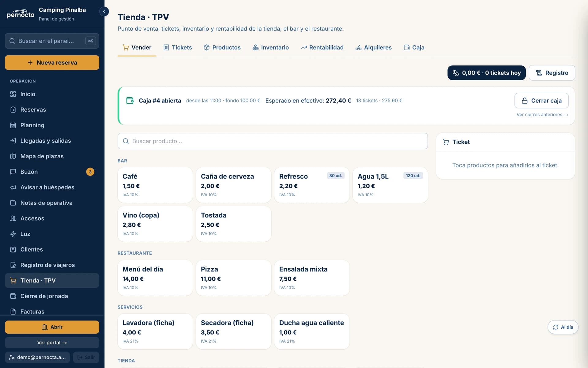This screenshot has height=368, width=588.
Task: Click the Accesos door icon
Action: 13,218
